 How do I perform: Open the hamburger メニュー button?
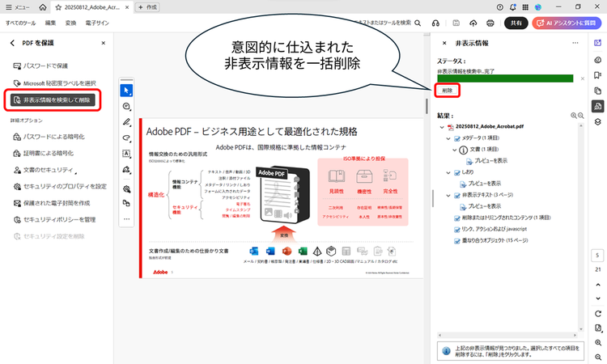pyautogui.click(x=18, y=7)
